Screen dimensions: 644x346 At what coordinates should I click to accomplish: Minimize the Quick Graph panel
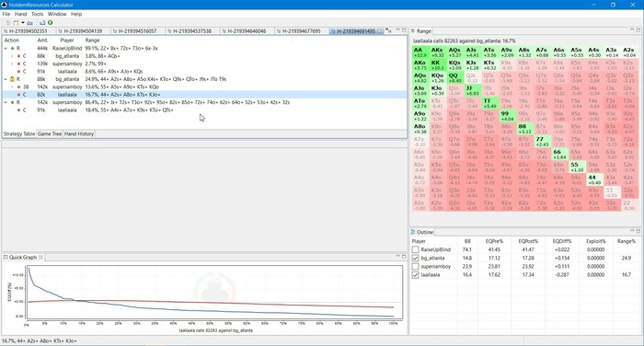(397, 256)
